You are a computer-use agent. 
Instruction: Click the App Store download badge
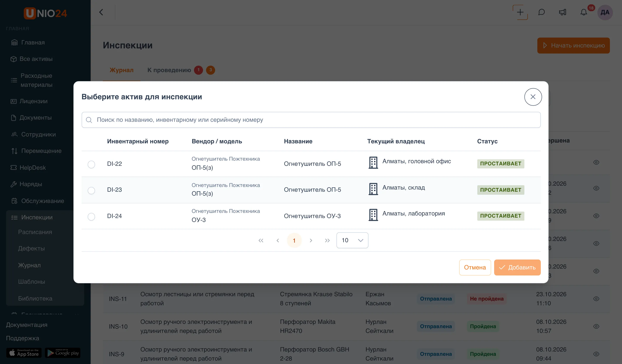pyautogui.click(x=24, y=353)
